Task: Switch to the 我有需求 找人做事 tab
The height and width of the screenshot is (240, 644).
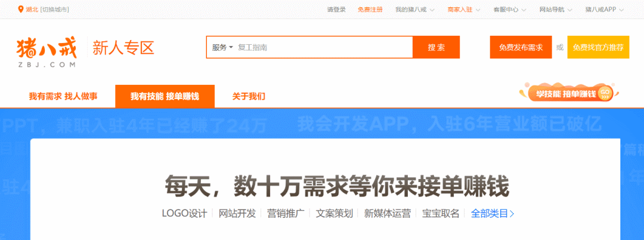Action: pos(63,96)
